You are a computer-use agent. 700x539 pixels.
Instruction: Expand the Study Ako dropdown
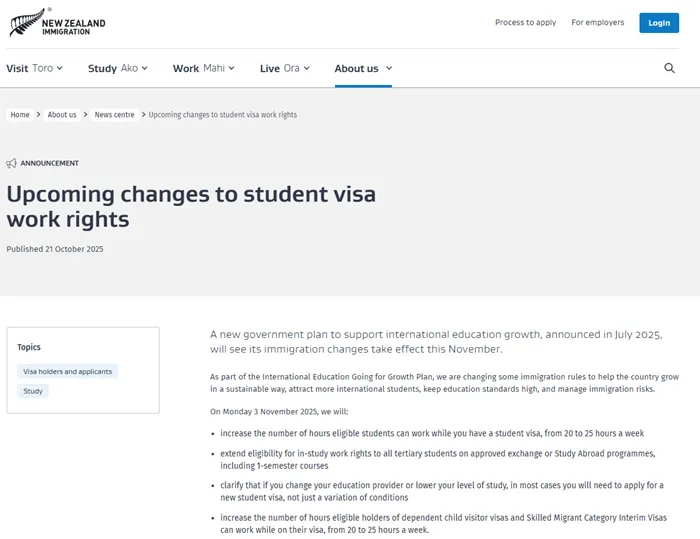tap(117, 68)
